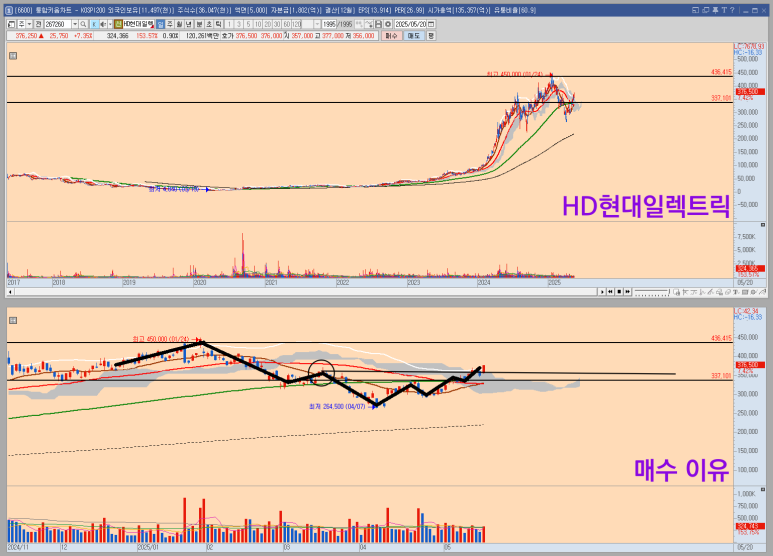Screen dimensions: 773x556
Task: Click the cyan K icon in toolbar
Action: click(x=95, y=24)
